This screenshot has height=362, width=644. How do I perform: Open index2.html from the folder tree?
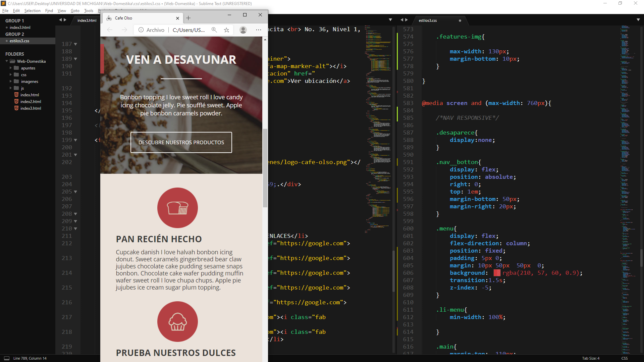point(31,102)
